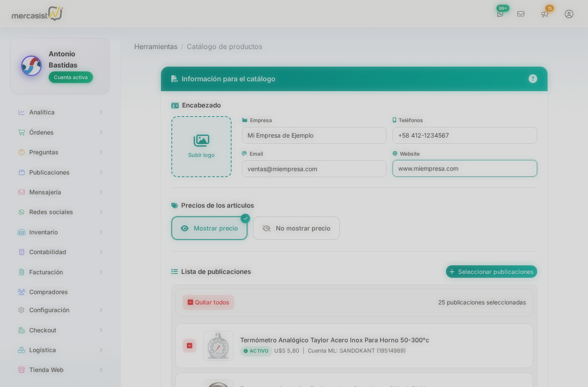Open the mail envelope icon in header
The height and width of the screenshot is (387, 588).
tap(521, 14)
